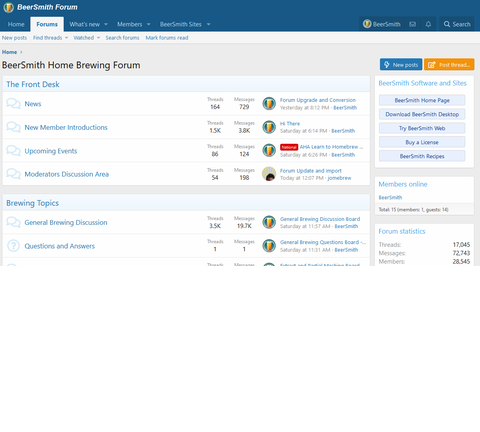
Task: Click New posts in the sub-navigation
Action: pyautogui.click(x=14, y=38)
